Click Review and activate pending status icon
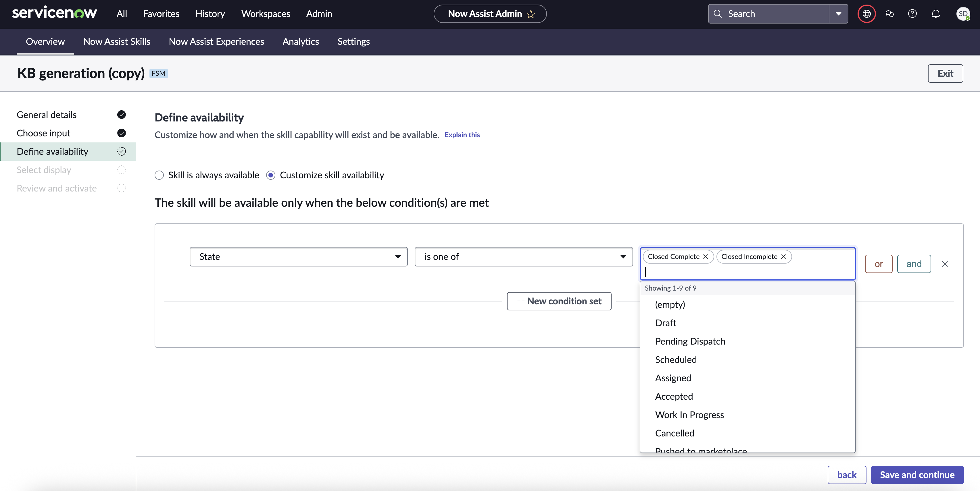 point(121,188)
